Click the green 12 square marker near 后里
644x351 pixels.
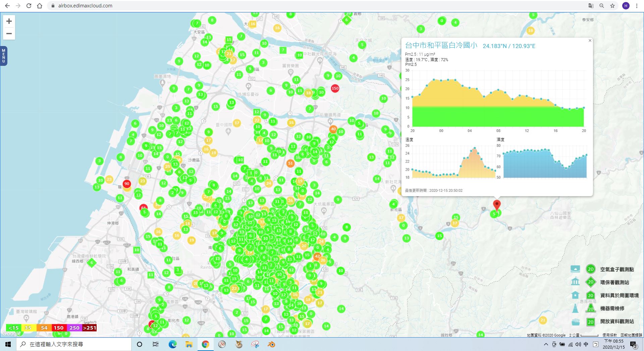coord(257,112)
